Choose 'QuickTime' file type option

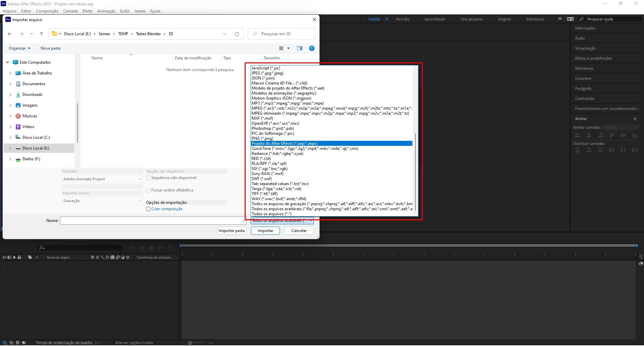click(332, 149)
